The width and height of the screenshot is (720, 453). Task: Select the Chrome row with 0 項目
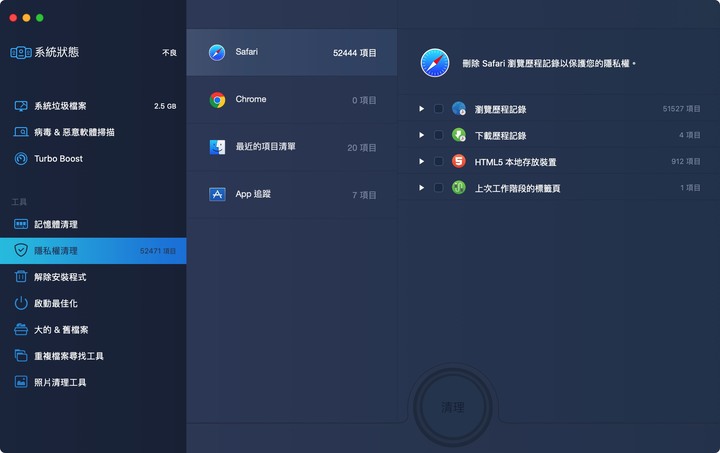(292, 100)
